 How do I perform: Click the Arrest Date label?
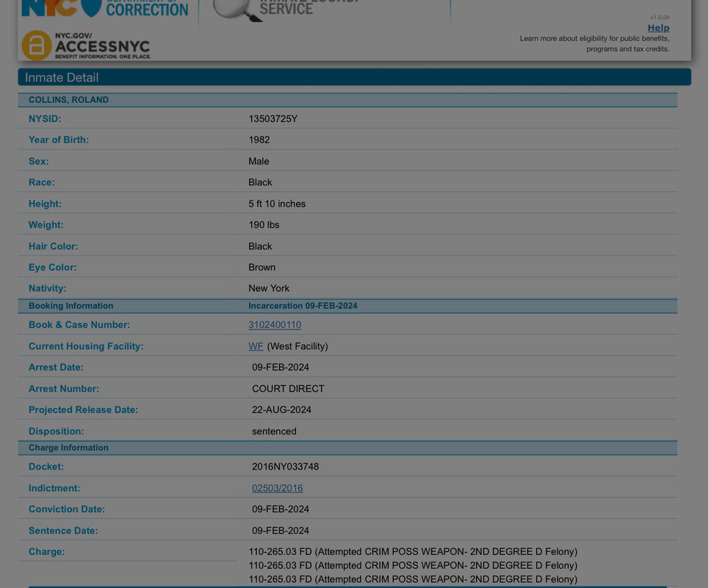click(x=56, y=367)
